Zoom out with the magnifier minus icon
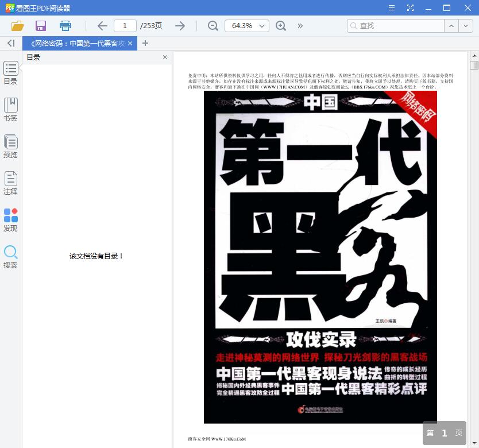 point(212,26)
